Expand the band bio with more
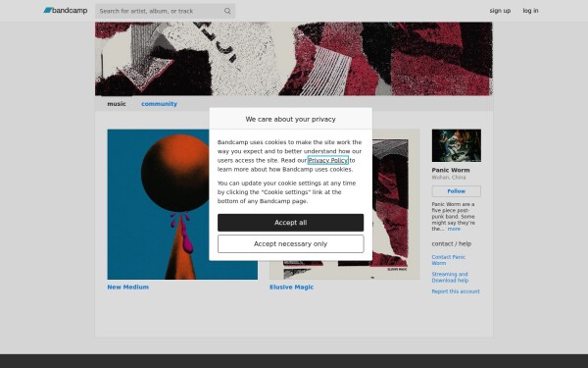Image resolution: width=588 pixels, height=368 pixels. [454, 229]
